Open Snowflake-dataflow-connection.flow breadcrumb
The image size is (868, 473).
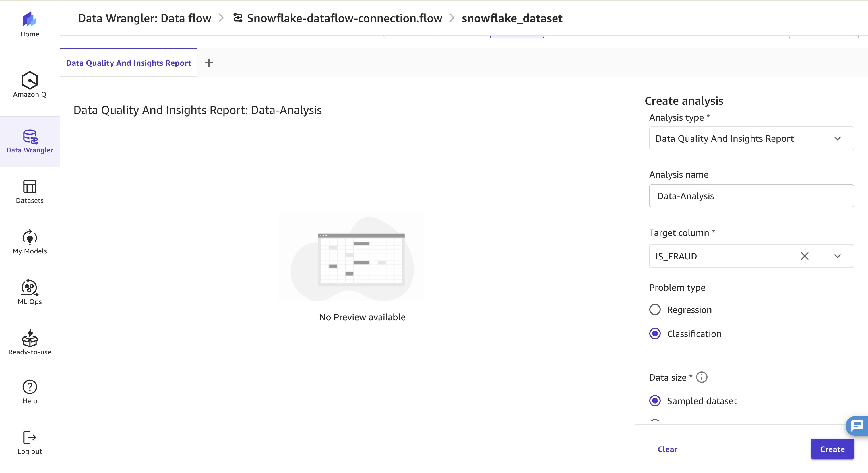point(344,18)
